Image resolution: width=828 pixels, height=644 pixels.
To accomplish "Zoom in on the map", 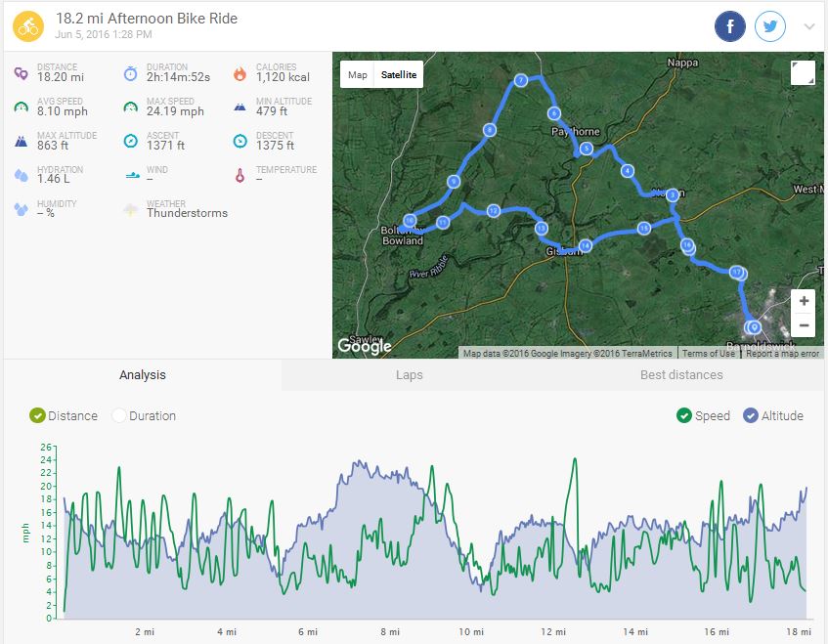I will coord(803,301).
